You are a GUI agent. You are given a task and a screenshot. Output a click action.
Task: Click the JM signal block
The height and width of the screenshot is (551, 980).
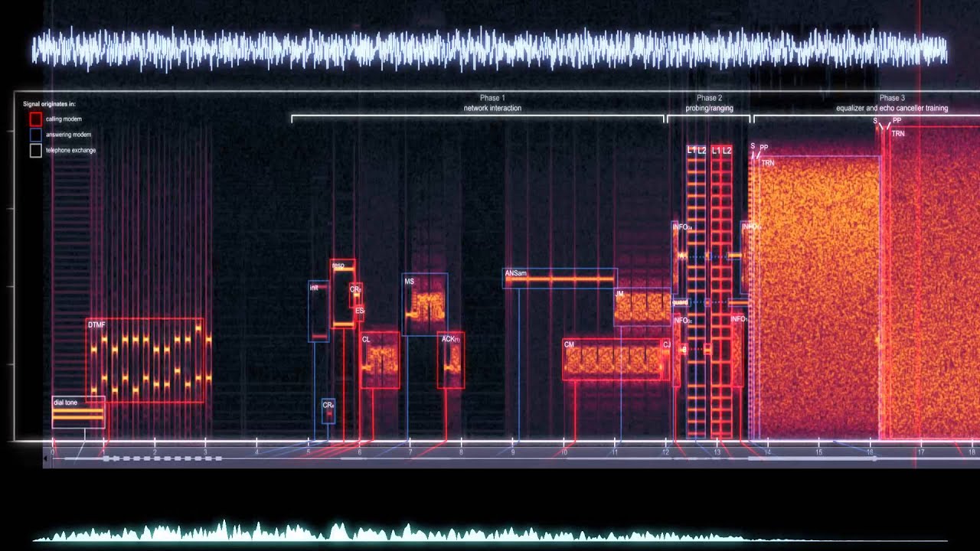tap(642, 307)
